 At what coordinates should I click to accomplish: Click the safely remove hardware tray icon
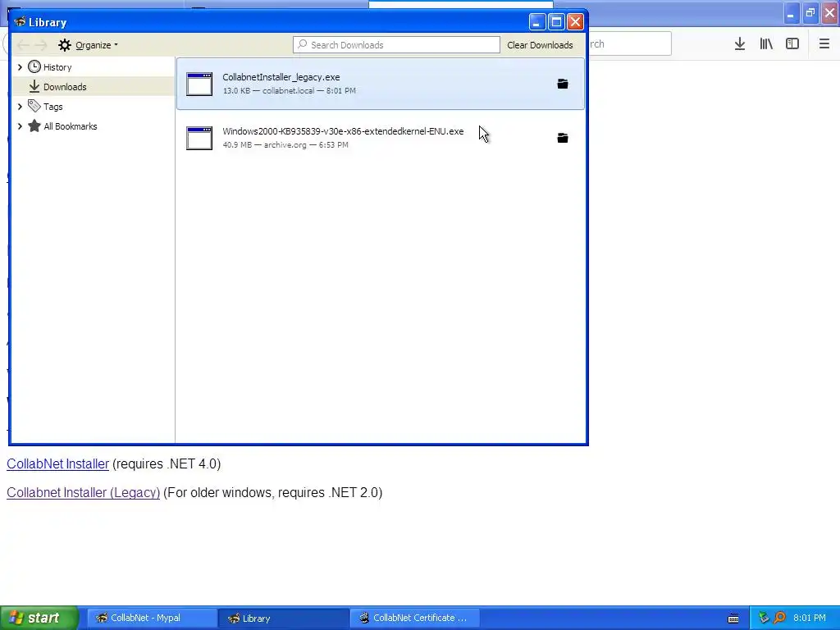pyautogui.click(x=764, y=618)
